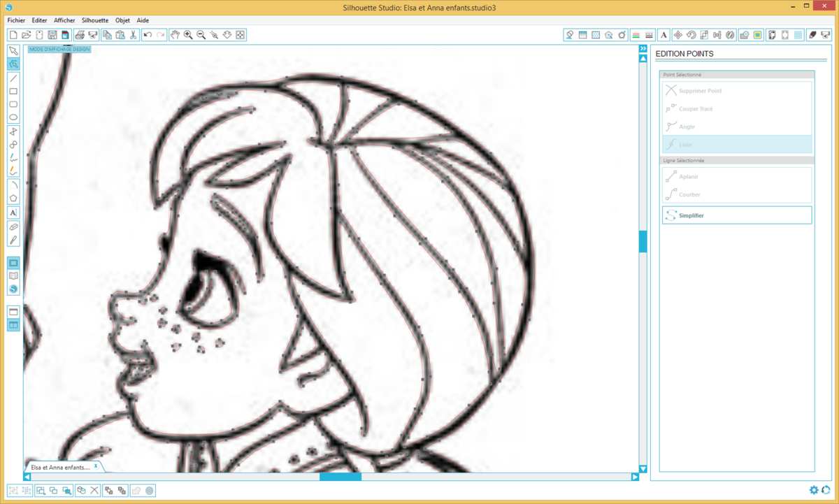Click the Print icon in the toolbar
Screen dimensions: 839x504
(x=80, y=34)
